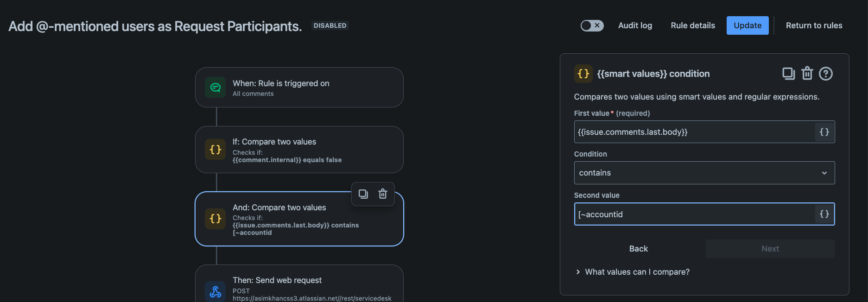Viewport: 868px width, 302px height.
Task: Click the trash icon in condition panel header
Action: (807, 74)
